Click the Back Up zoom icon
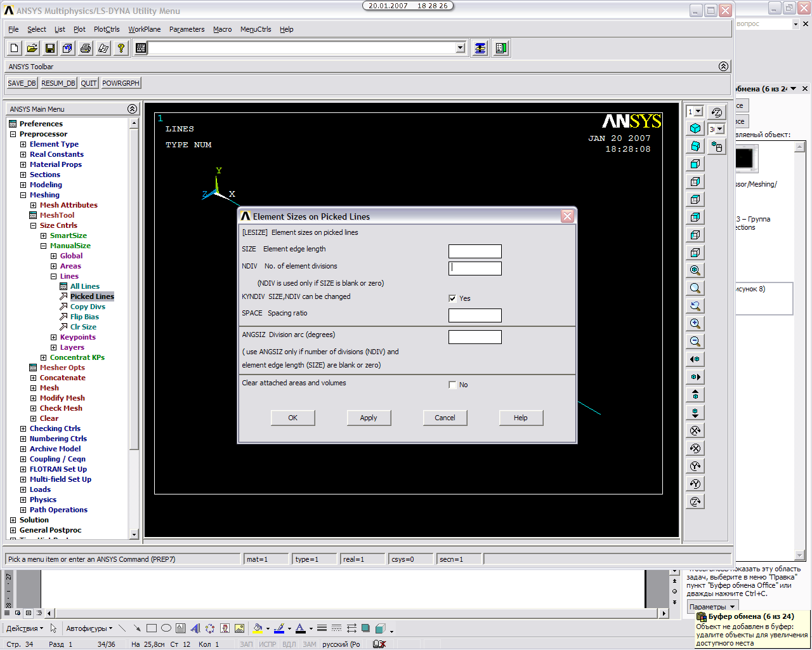This screenshot has width=812, height=650. (x=695, y=306)
